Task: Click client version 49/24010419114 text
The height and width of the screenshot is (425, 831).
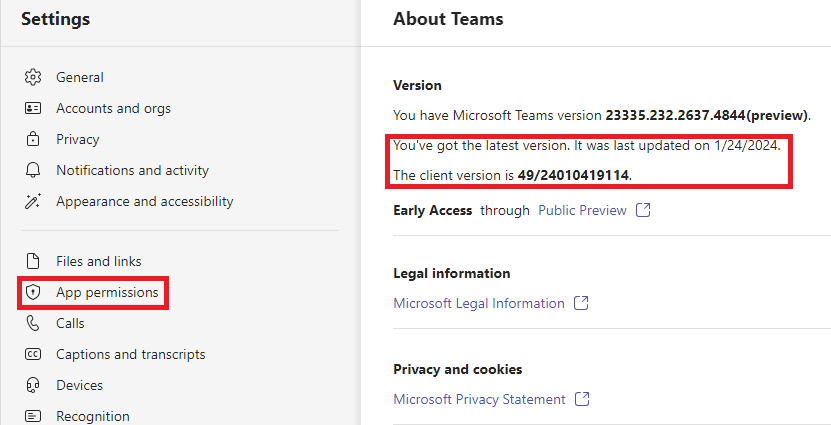Action: pos(573,175)
